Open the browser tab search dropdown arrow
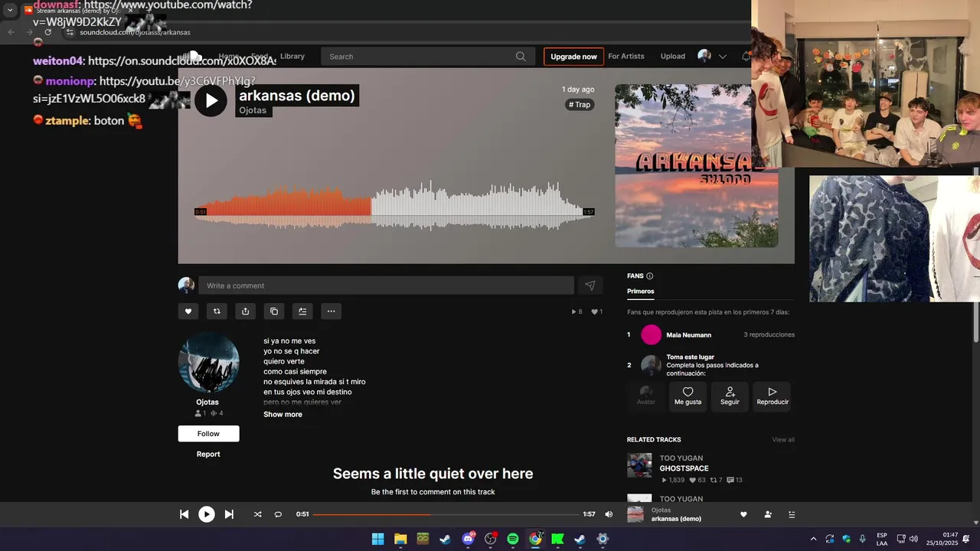The height and width of the screenshot is (551, 980). (10, 10)
